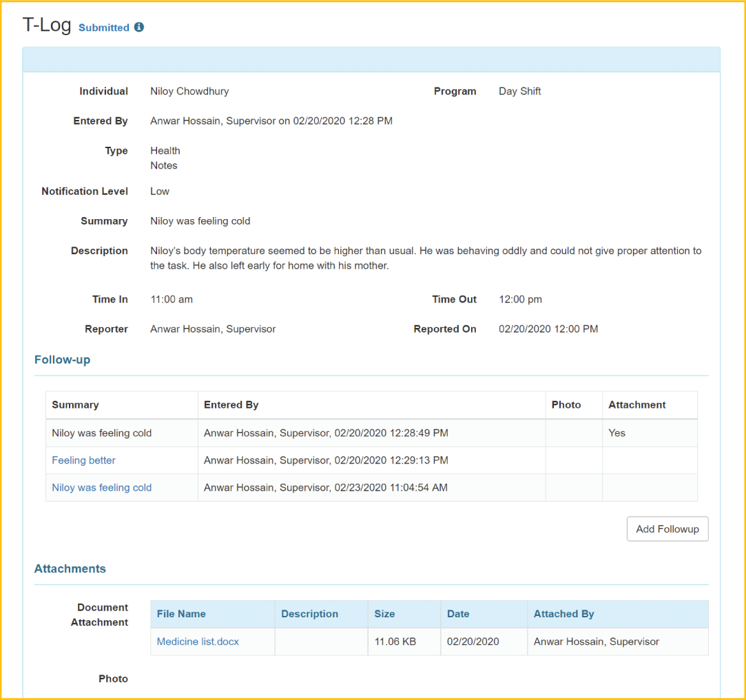Click the Time In value 11:00 am

click(x=172, y=299)
